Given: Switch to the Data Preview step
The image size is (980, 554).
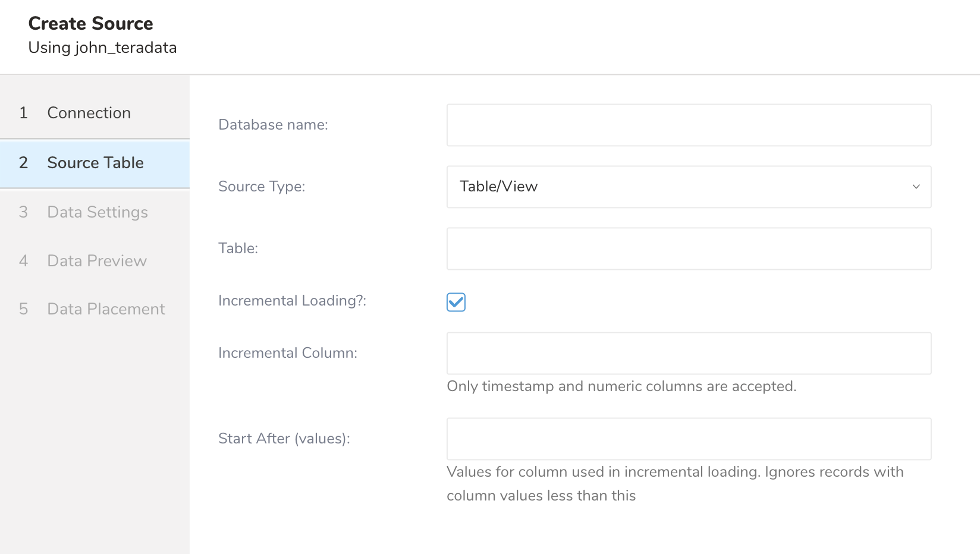Looking at the screenshot, I should pos(97,261).
